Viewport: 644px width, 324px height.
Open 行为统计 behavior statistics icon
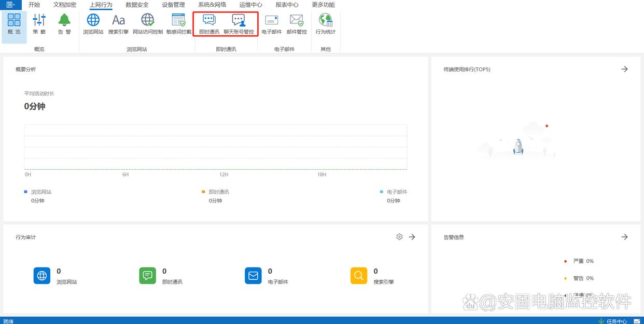point(326,24)
